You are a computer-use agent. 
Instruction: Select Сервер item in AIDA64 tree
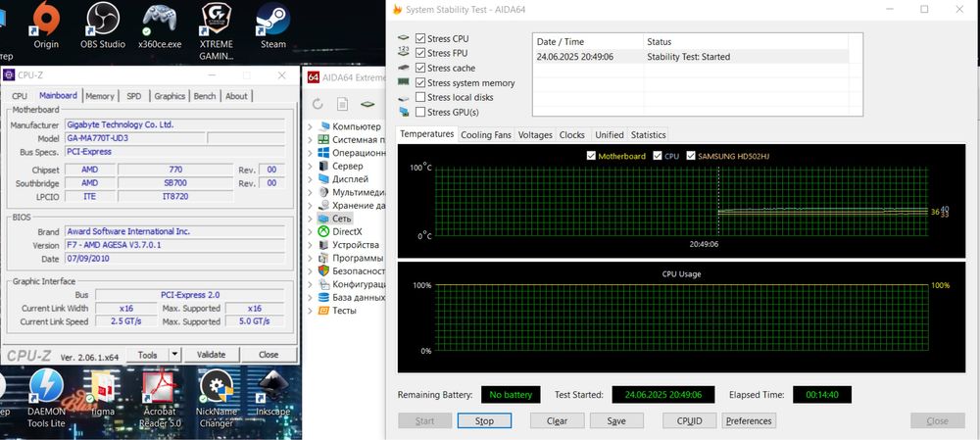pyautogui.click(x=348, y=166)
